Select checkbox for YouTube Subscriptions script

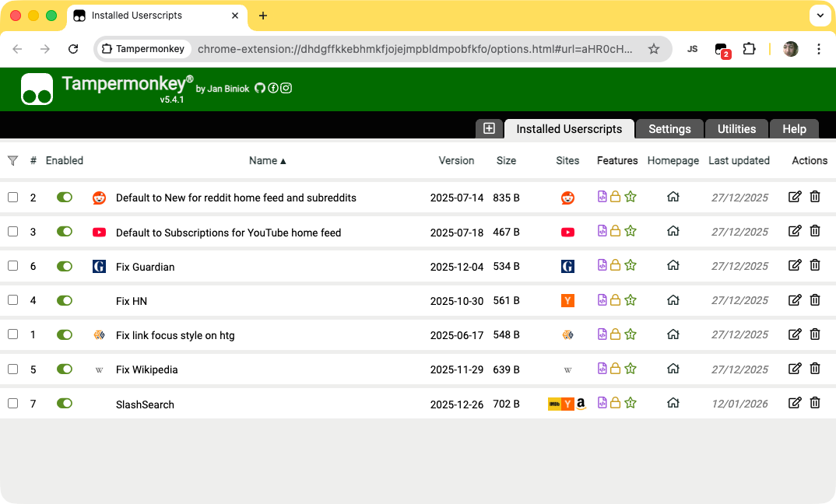point(12,231)
